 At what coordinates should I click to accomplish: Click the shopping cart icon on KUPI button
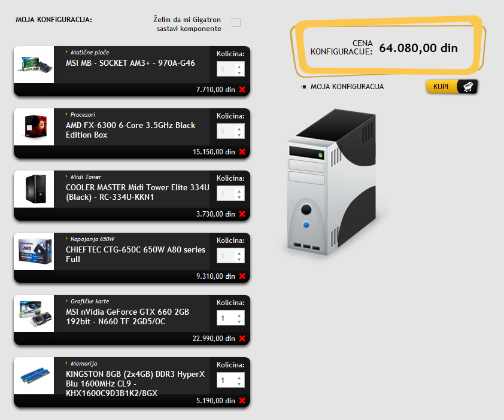click(468, 87)
